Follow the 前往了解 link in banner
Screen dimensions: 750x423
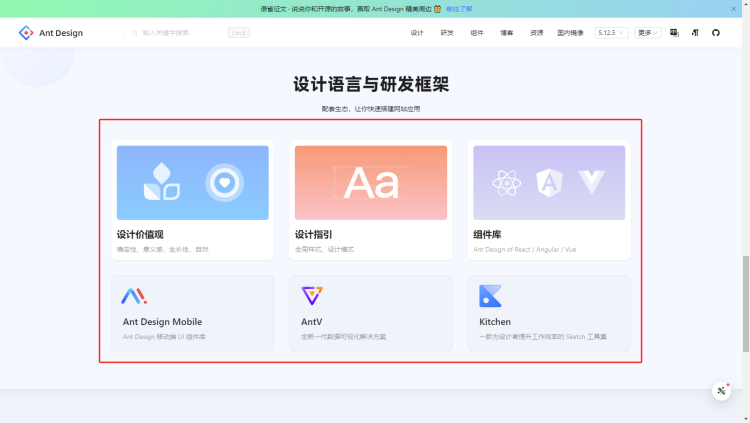click(459, 9)
